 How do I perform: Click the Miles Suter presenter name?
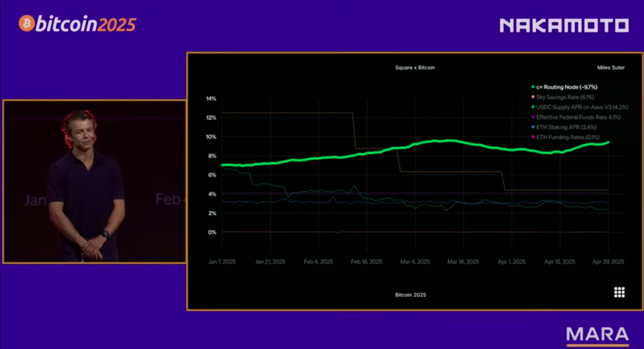click(x=611, y=68)
